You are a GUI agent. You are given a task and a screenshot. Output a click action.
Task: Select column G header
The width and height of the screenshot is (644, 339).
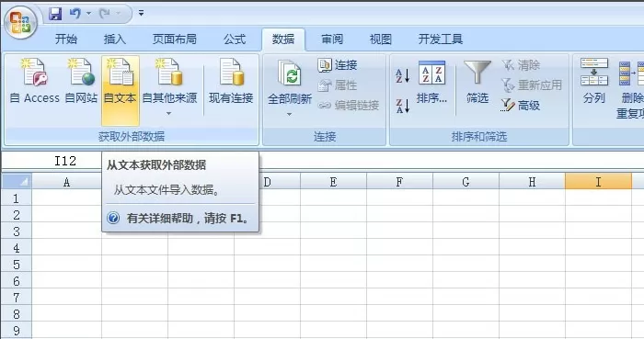[466, 182]
